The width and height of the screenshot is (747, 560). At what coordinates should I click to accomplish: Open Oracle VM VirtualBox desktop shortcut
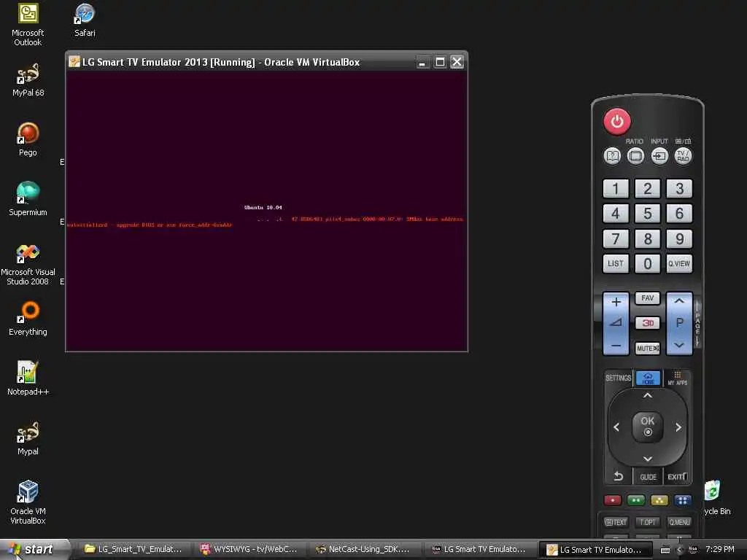[28, 503]
